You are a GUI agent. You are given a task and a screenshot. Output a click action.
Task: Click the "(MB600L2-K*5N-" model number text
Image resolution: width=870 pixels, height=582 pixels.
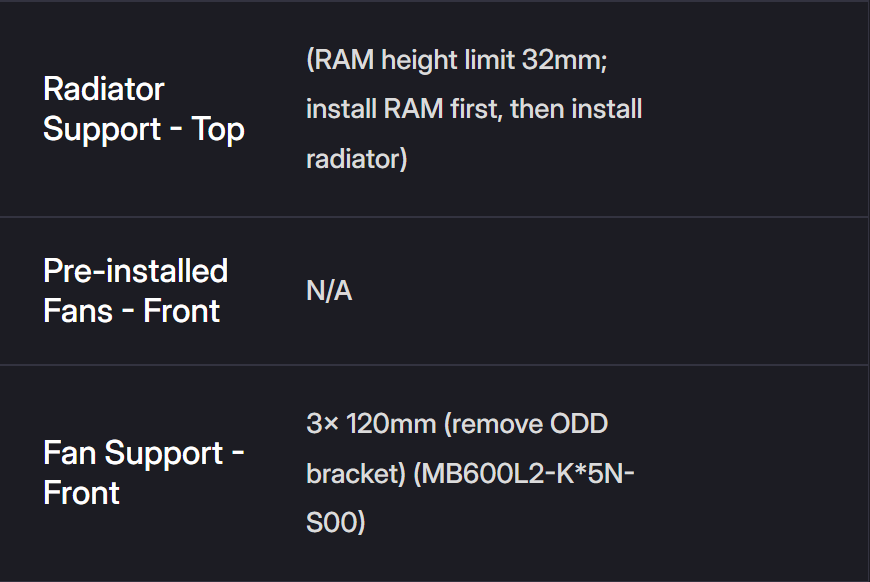(525, 473)
